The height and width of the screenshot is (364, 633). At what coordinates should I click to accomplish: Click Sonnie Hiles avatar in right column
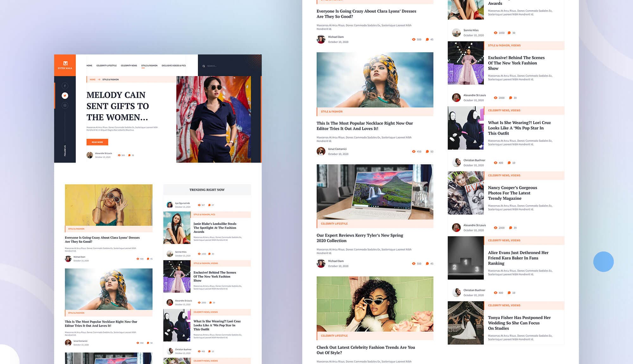point(456,33)
